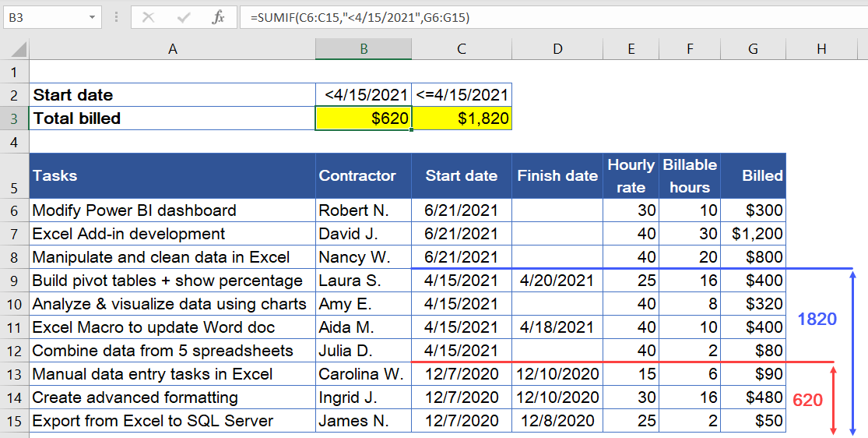
Task: Click the Tasks header cell
Action: [172, 176]
